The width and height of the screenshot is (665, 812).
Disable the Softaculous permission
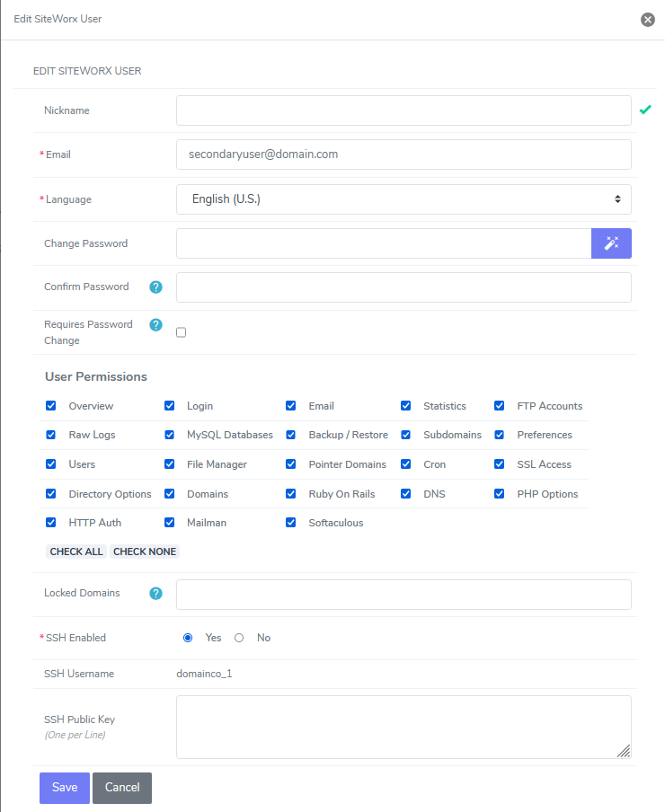click(x=290, y=522)
